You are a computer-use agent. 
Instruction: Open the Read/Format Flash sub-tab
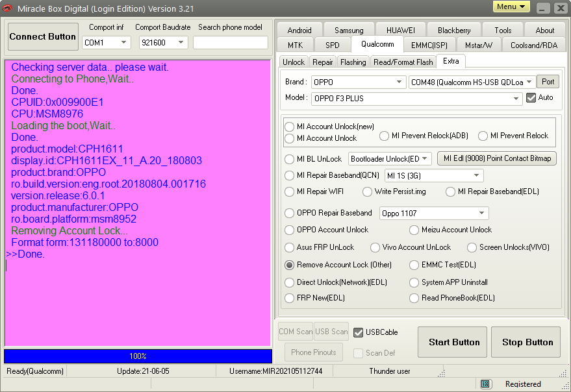point(403,62)
